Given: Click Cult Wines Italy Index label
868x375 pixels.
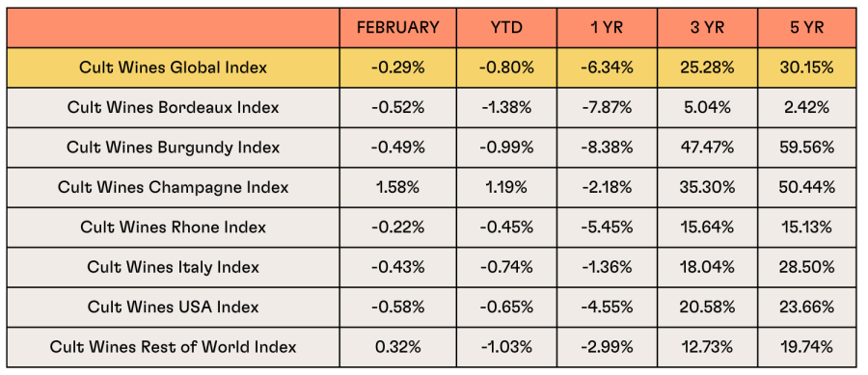Looking at the screenshot, I should (x=174, y=267).
